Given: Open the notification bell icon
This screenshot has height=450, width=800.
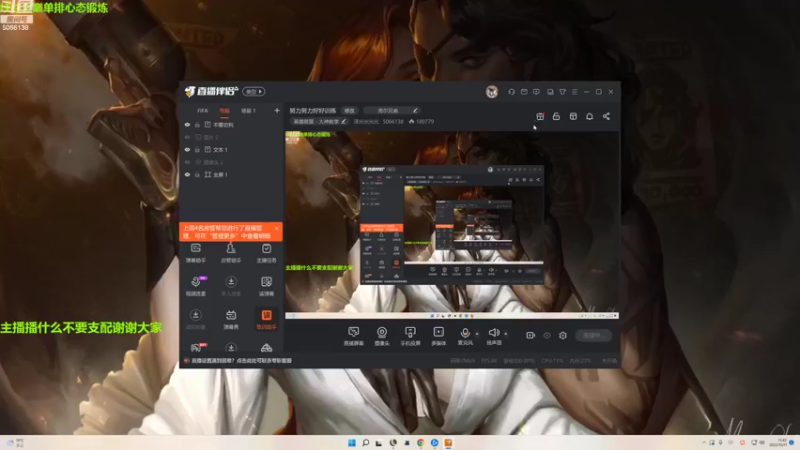Looking at the screenshot, I should [x=589, y=116].
